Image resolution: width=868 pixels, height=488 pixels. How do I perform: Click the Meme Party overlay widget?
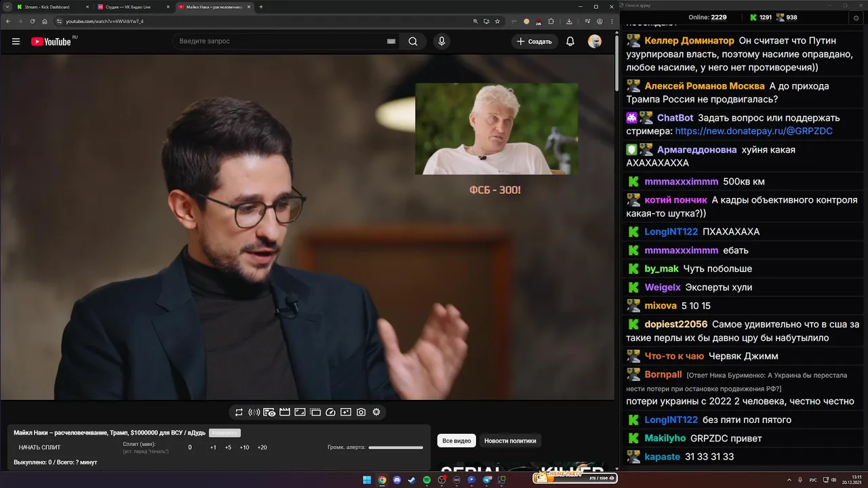(575, 478)
